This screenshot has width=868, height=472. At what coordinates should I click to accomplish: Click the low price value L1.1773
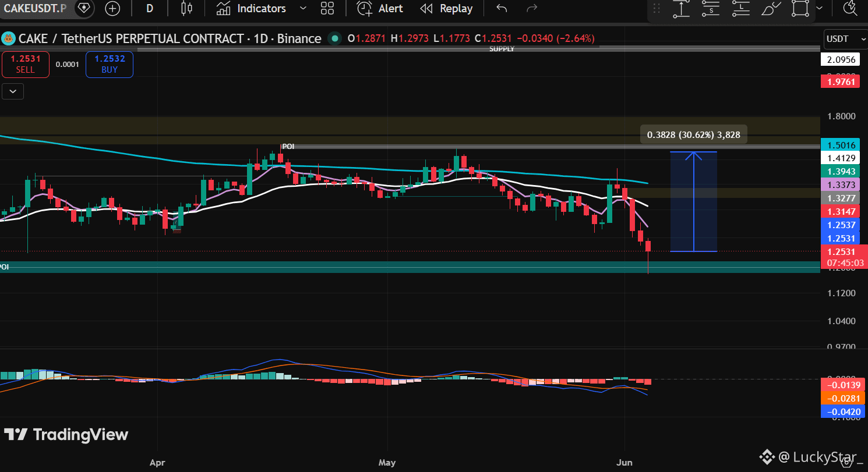point(451,39)
